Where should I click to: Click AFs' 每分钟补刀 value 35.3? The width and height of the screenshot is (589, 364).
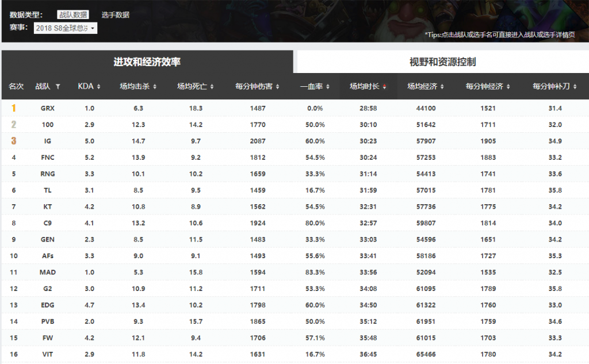click(x=555, y=256)
